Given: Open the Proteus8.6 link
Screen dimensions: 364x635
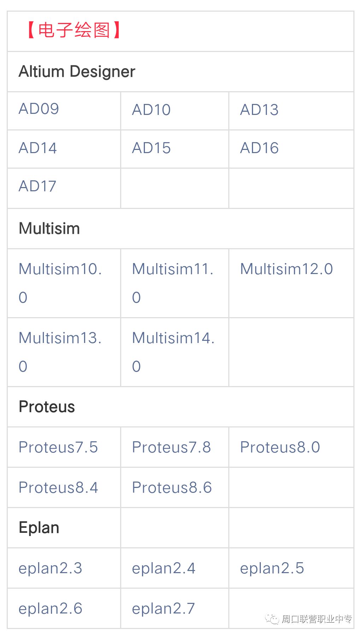Looking at the screenshot, I should tap(172, 488).
